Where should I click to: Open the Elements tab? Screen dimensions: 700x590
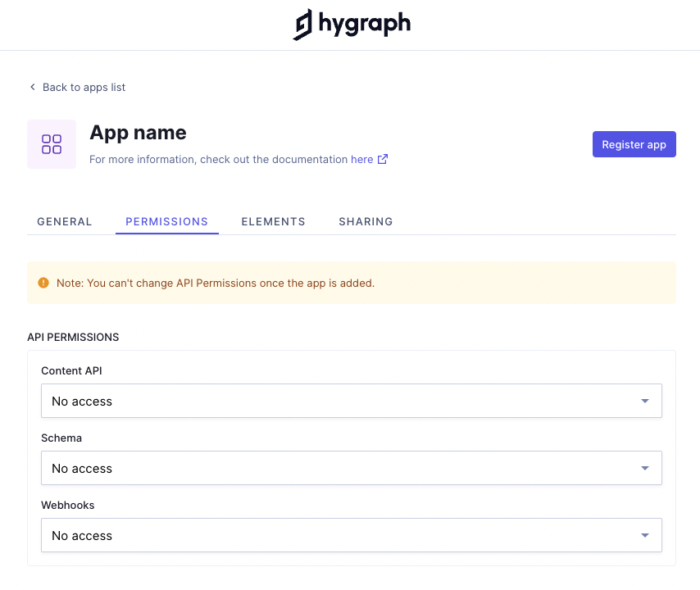(x=273, y=221)
